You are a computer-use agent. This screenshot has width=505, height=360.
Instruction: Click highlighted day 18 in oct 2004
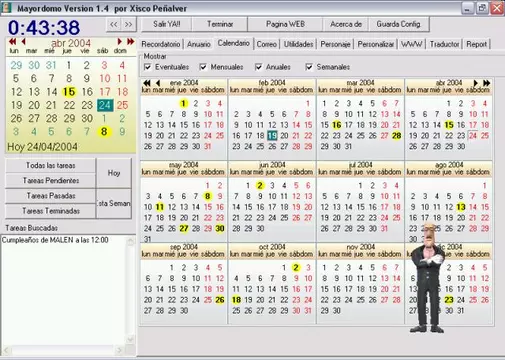click(236, 300)
